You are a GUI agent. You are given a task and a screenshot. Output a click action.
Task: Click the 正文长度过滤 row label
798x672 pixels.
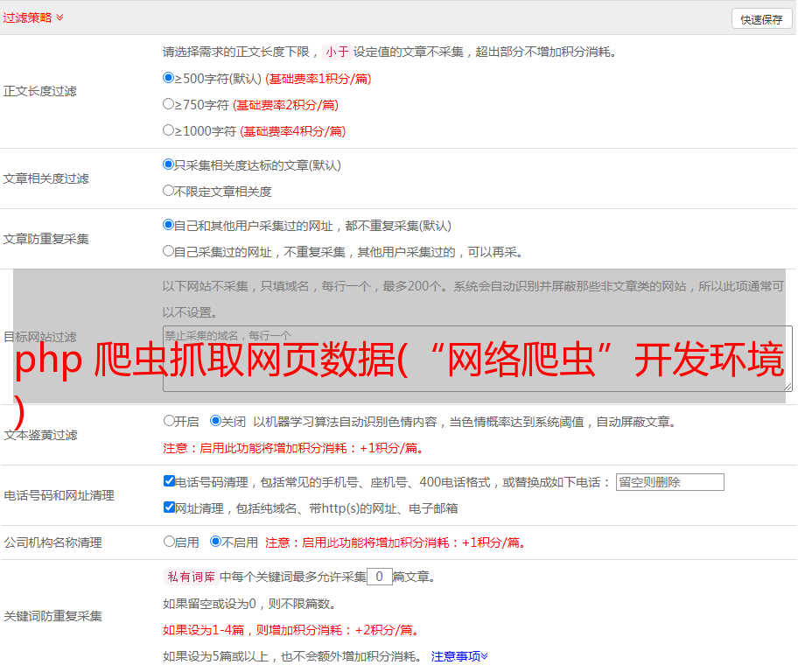(x=39, y=91)
